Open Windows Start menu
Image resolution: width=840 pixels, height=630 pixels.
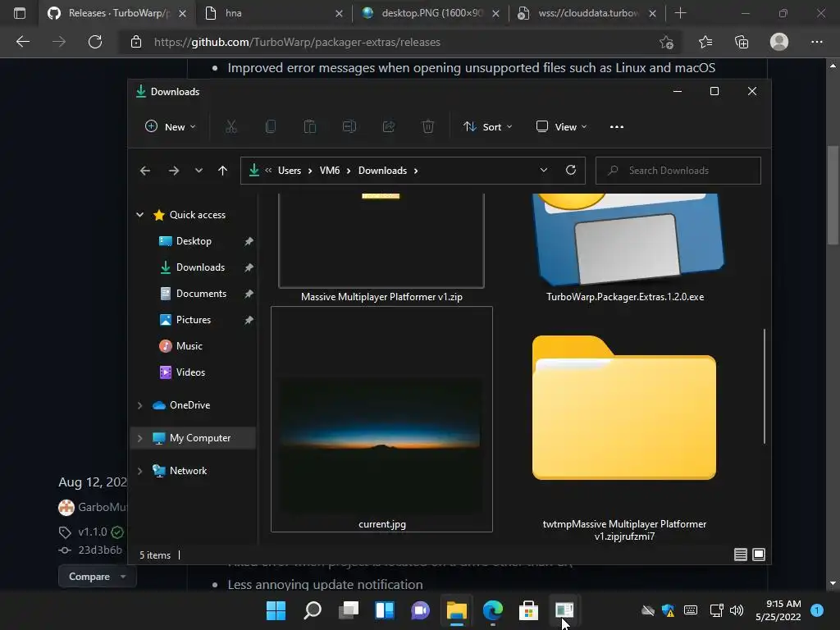tap(276, 610)
